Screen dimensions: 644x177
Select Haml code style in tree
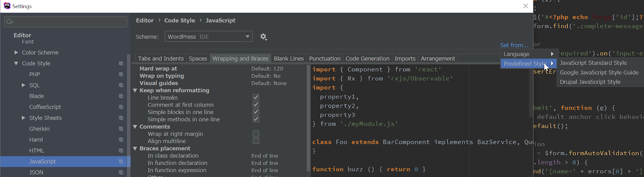click(36, 140)
